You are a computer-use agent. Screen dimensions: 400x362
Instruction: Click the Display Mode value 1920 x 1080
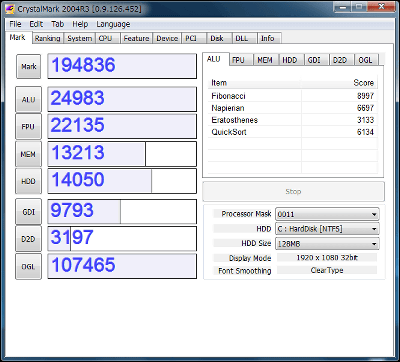click(327, 258)
